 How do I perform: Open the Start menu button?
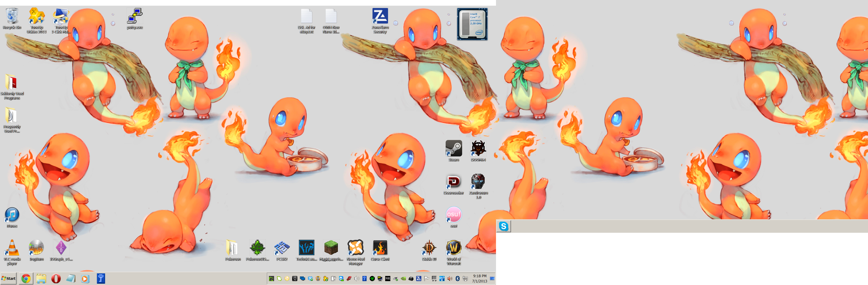(9, 278)
